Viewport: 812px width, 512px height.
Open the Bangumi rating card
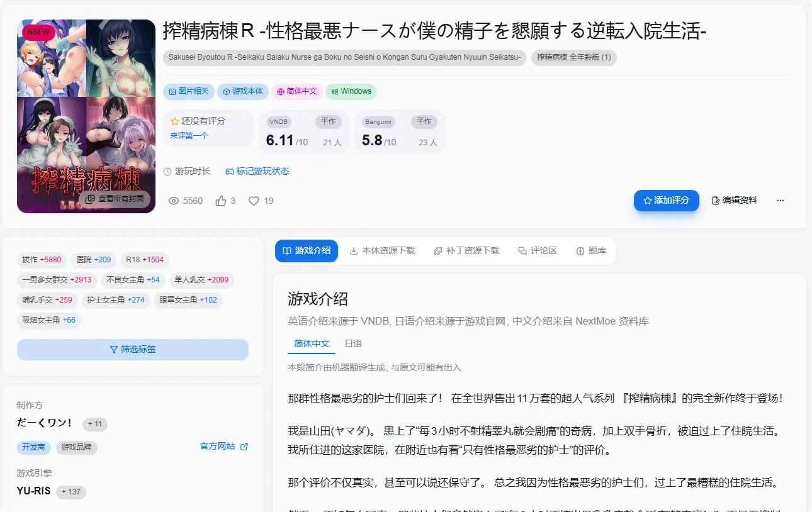click(x=400, y=131)
